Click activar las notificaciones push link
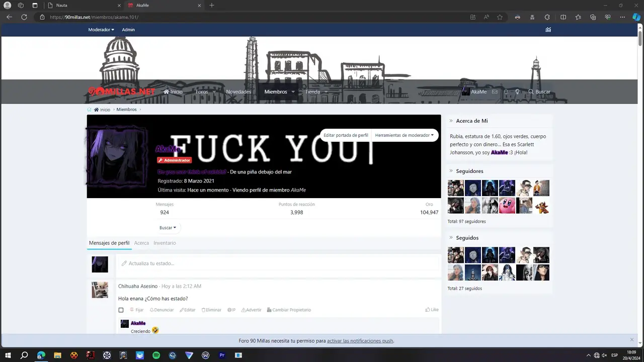This screenshot has width=644, height=362. click(360, 341)
